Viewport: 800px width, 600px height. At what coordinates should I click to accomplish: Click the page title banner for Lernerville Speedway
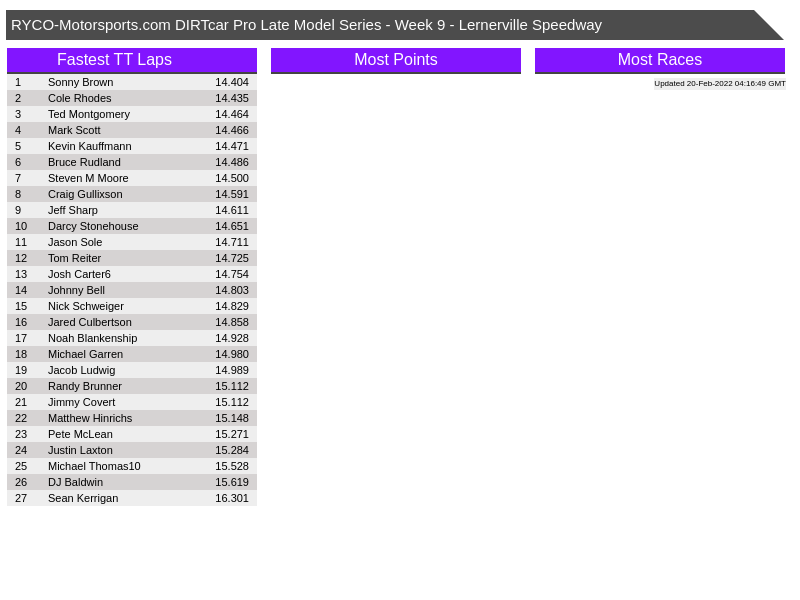[x=306, y=25]
